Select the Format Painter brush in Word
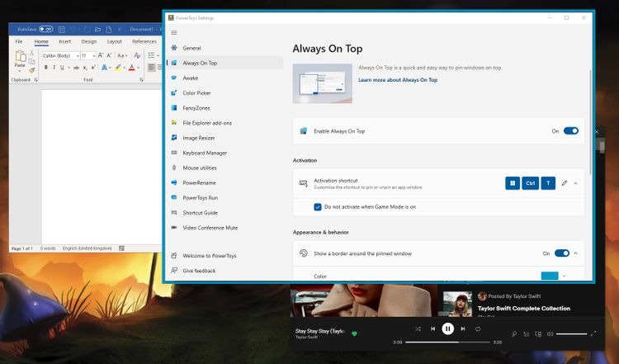This screenshot has width=619, height=364. (x=31, y=70)
